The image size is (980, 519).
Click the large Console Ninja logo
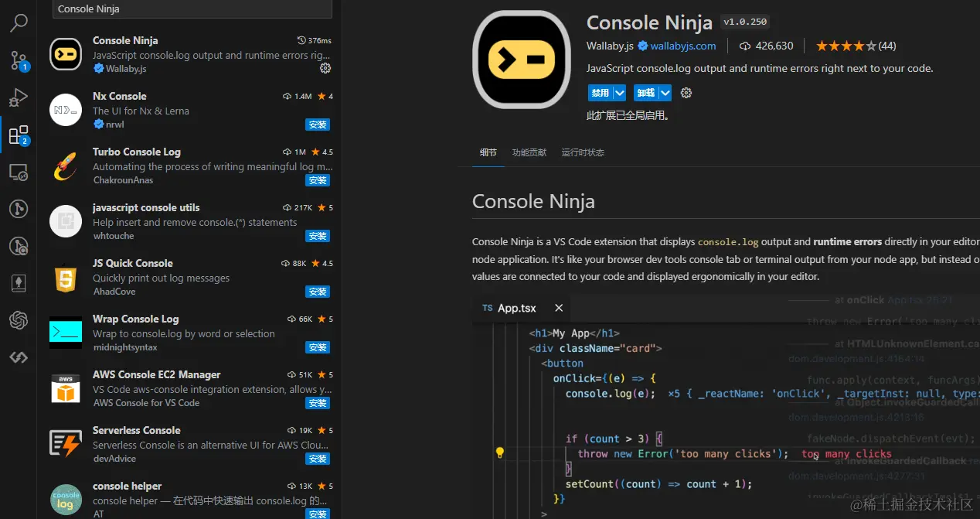tap(521, 59)
